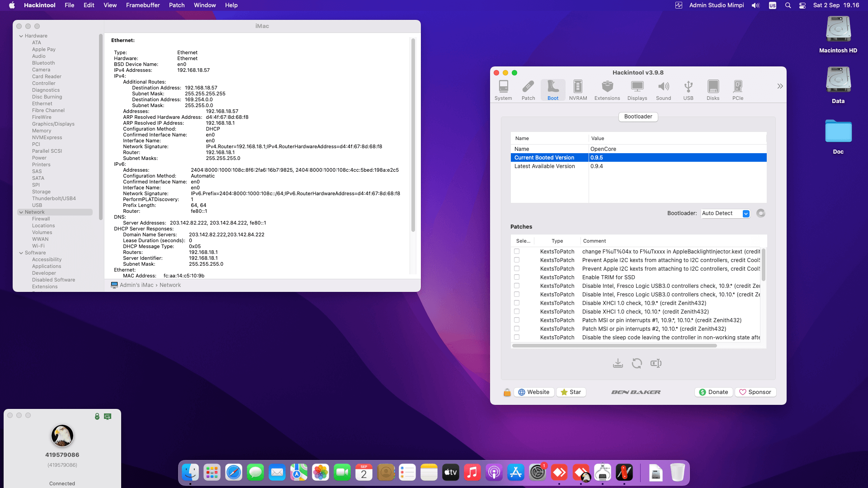
Task: Open Apple TV from the Dock
Action: [451, 473]
